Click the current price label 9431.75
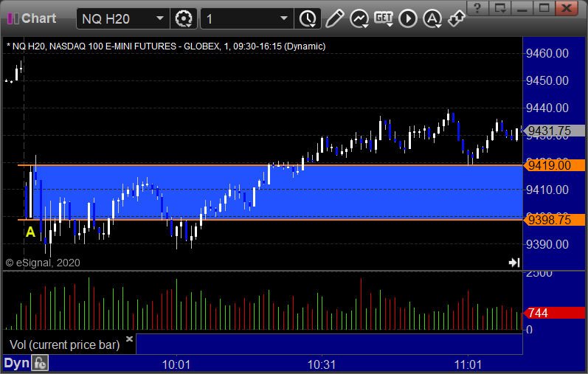588x374 pixels. click(x=553, y=131)
